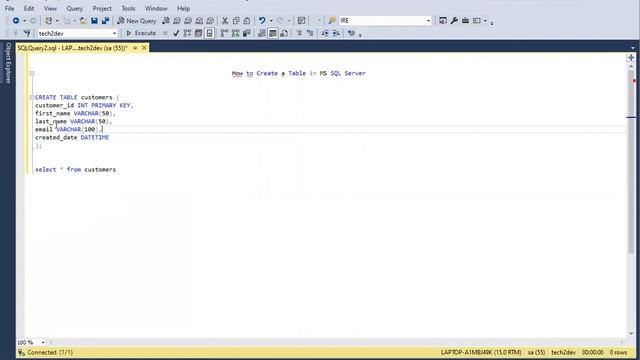Click the Analysis Services DAX Query icon
640x360 pixels.
click(x=210, y=20)
